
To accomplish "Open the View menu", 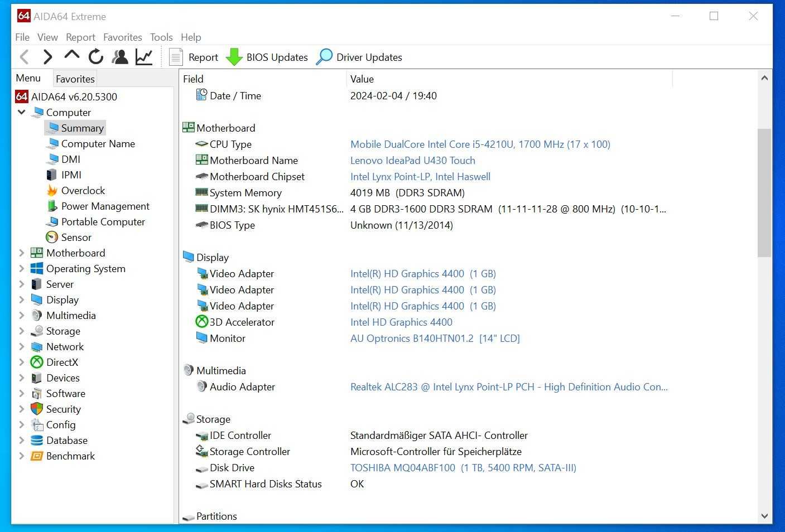I will click(x=47, y=37).
